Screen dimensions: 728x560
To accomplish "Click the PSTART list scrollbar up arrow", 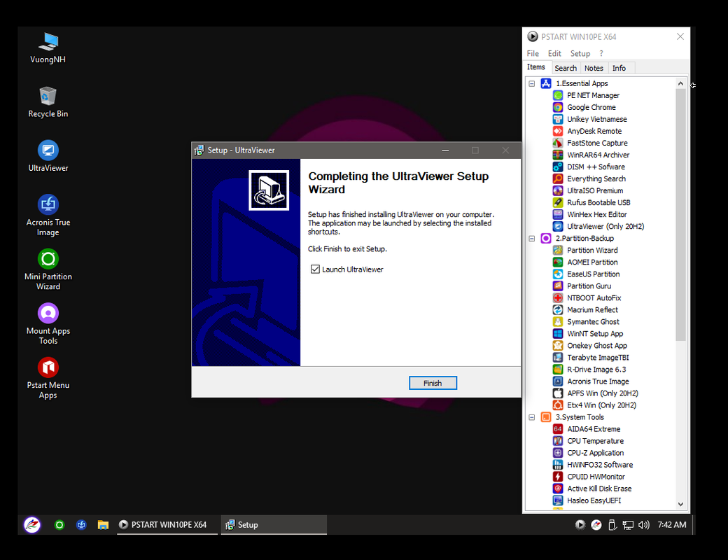I will 680,83.
